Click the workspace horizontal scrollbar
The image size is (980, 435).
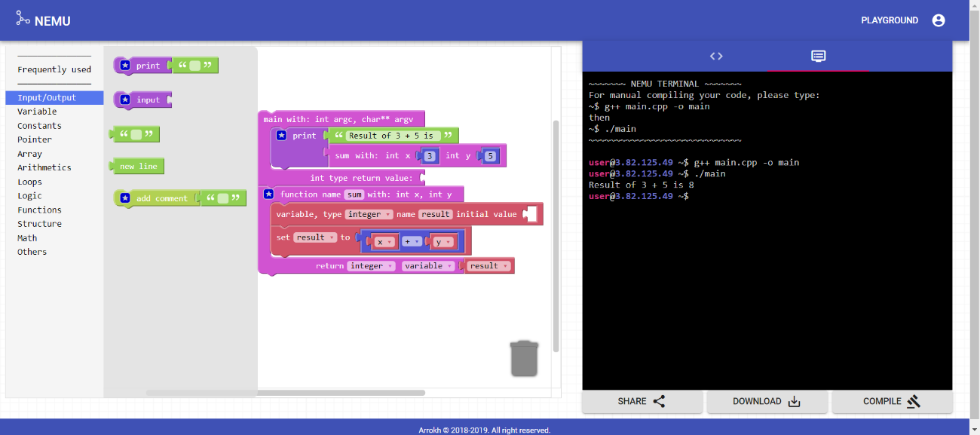(x=286, y=392)
